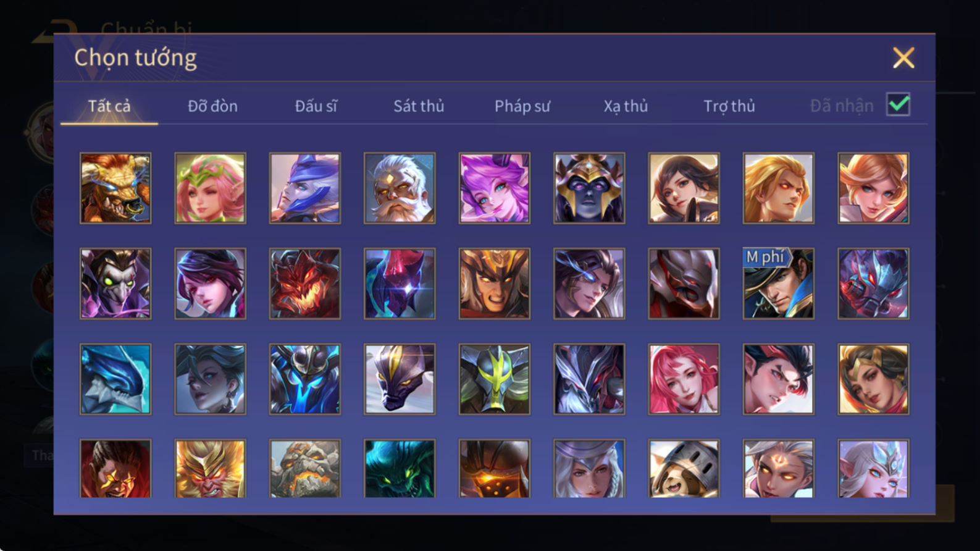The height and width of the screenshot is (551, 980).
Task: Switch to the Trợ thủ tab
Action: (x=729, y=106)
